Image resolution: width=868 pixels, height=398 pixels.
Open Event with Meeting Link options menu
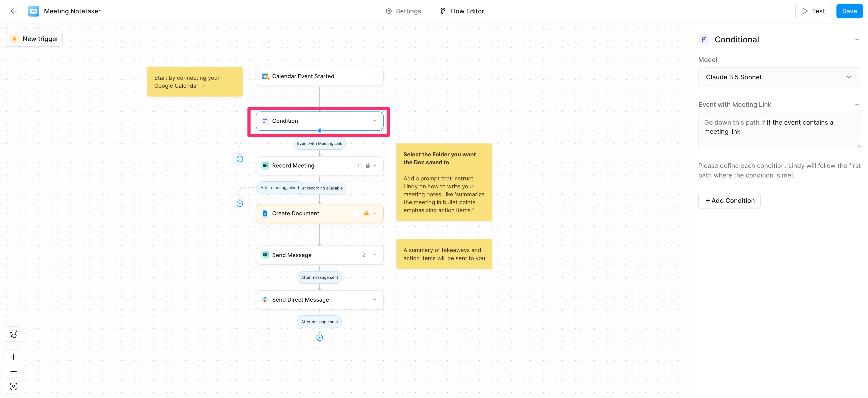pos(856,104)
